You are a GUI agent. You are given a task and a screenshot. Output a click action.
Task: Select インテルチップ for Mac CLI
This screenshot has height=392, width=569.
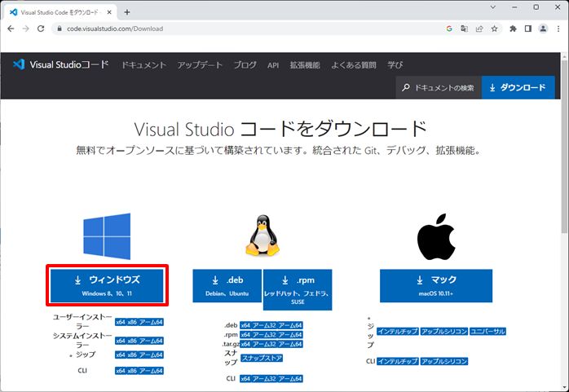(x=398, y=362)
